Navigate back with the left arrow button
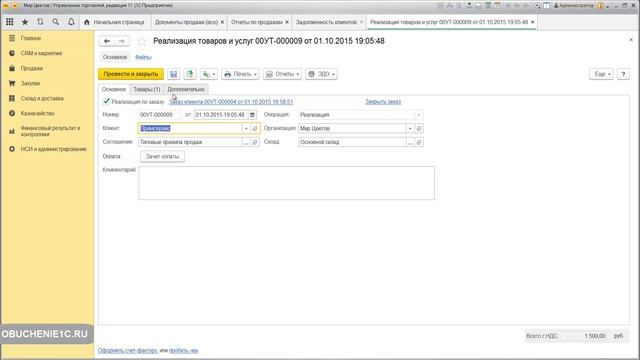The width and height of the screenshot is (640, 360). (x=107, y=41)
